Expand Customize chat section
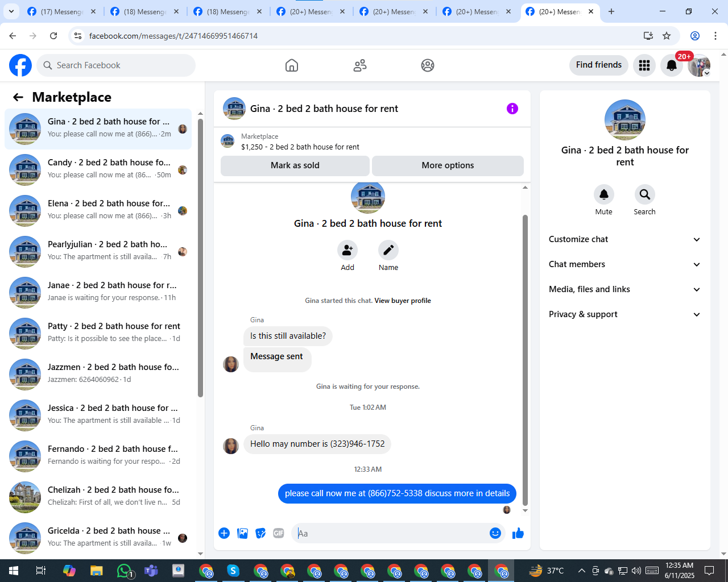728x582 pixels. click(624, 239)
